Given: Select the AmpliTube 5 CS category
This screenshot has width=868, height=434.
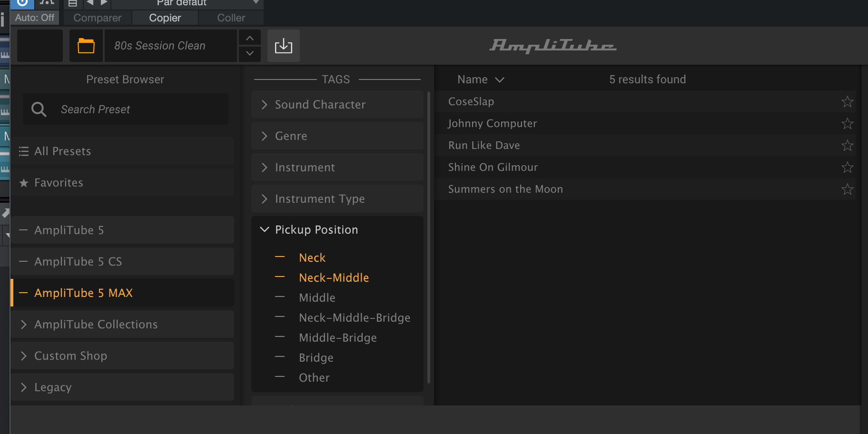Looking at the screenshot, I should click(x=78, y=261).
